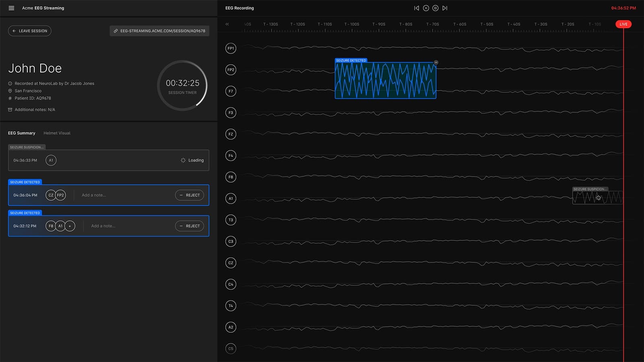Reject the 04:36:04 PM seizure detection
This screenshot has height=362, width=644.
click(189, 195)
